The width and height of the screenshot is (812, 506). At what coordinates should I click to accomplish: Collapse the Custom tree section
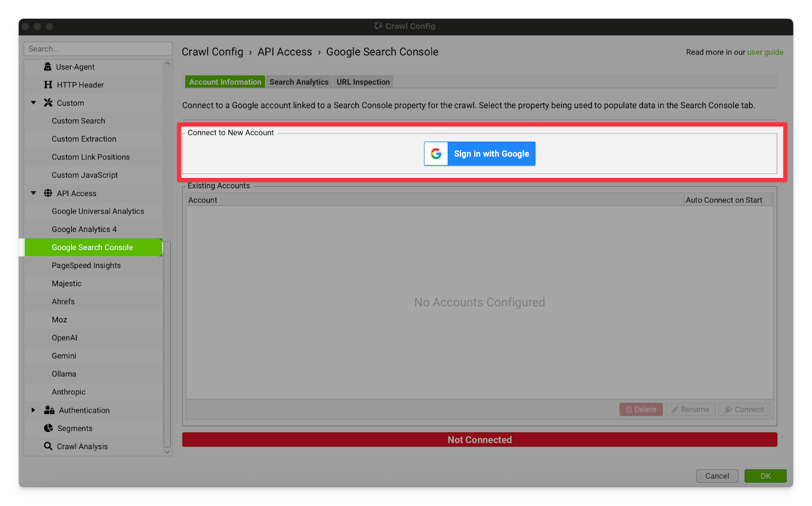33,103
